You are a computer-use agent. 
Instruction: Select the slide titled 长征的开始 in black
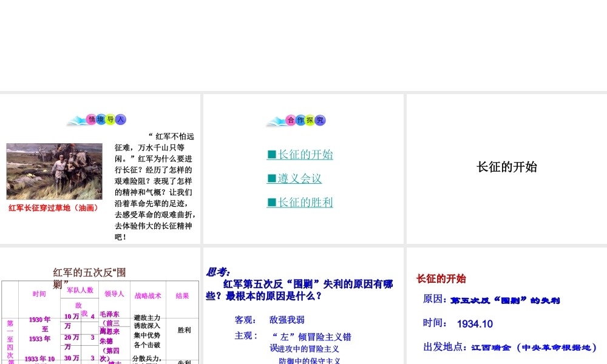[x=507, y=167]
